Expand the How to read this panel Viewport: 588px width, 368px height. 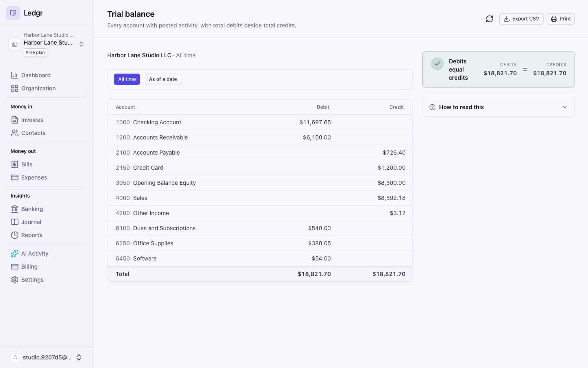click(499, 107)
